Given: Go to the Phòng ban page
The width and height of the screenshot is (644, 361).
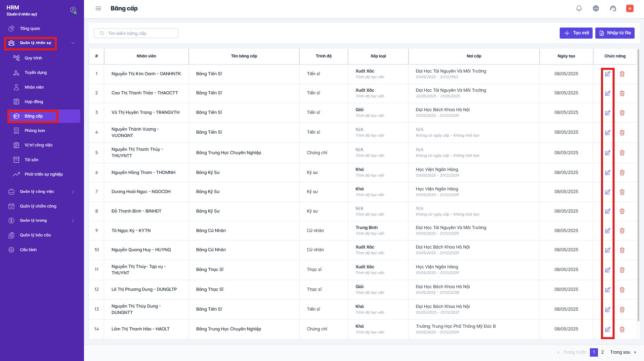Looking at the screenshot, I should (x=35, y=131).
